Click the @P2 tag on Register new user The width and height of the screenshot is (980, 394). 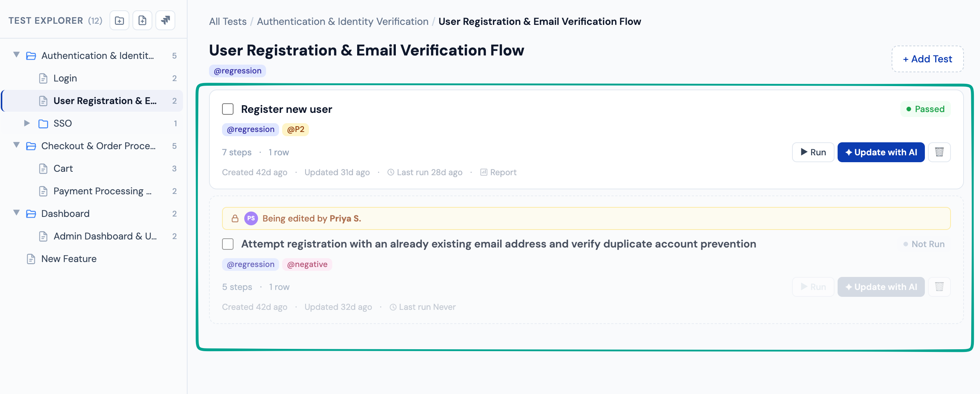pos(296,130)
